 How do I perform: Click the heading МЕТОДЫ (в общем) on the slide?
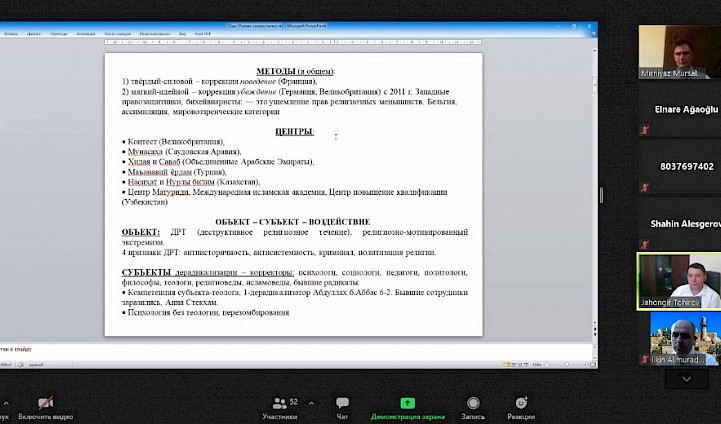click(x=296, y=71)
